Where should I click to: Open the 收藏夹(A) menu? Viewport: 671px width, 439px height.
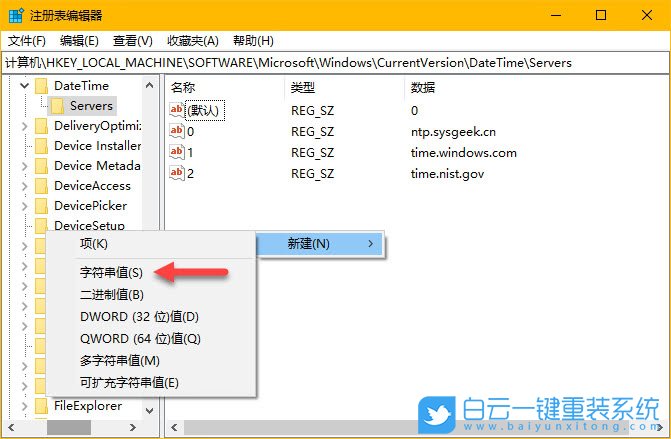(x=193, y=41)
